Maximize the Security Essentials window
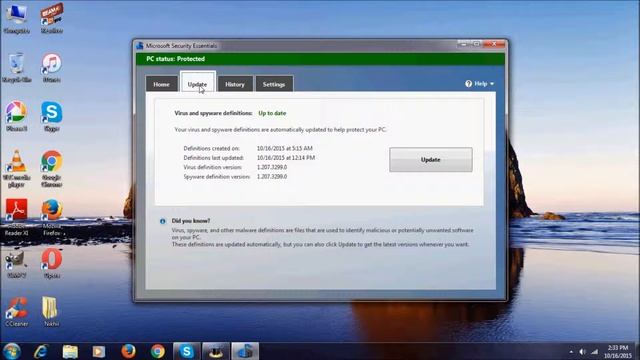The width and height of the screenshot is (640, 360). [476, 44]
